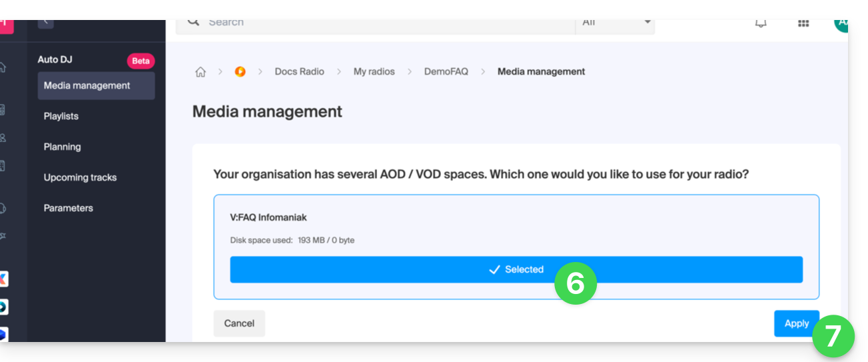868x362 pixels.
Task: Click the home icon in breadcrumb
Action: [x=200, y=72]
